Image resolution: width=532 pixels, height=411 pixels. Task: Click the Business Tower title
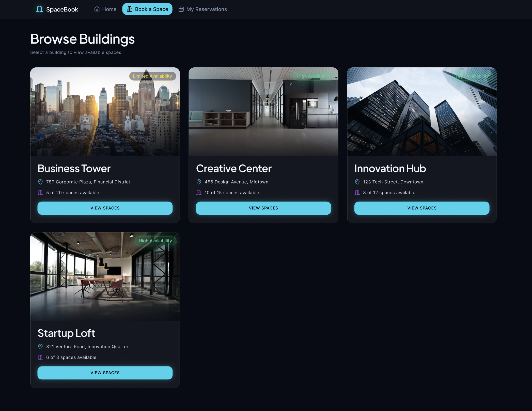point(74,168)
